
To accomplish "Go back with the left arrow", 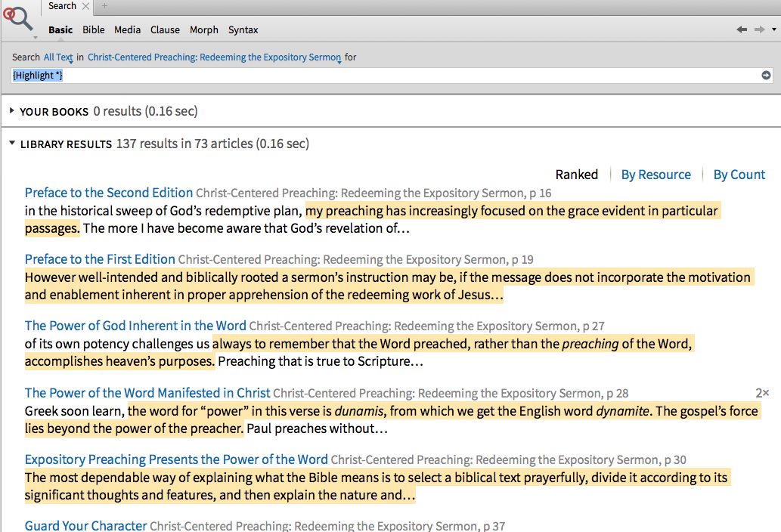I will (742, 29).
